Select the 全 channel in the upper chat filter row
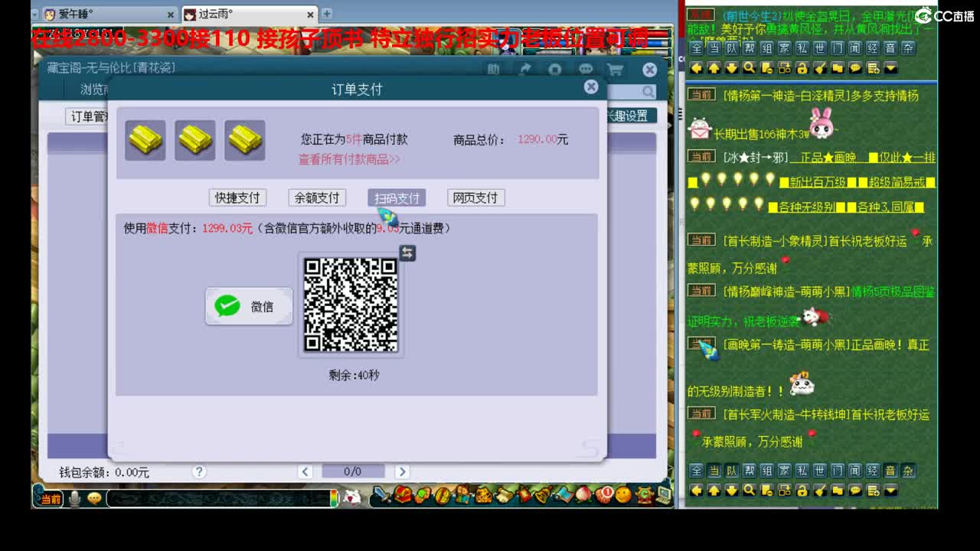This screenshot has height=551, width=980. [696, 47]
